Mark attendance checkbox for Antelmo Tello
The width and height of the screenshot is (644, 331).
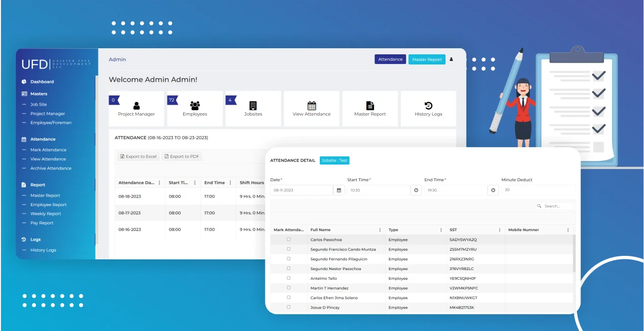(x=289, y=278)
